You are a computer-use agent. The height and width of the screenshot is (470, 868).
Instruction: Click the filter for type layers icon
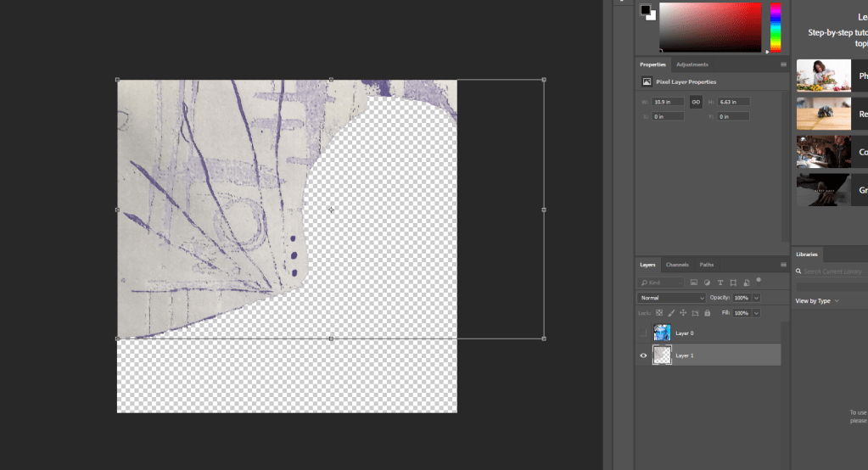(720, 282)
